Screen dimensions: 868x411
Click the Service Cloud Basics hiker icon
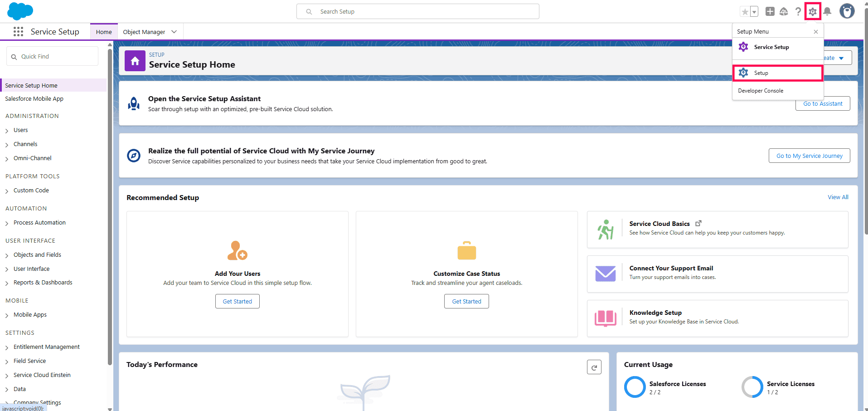(606, 229)
